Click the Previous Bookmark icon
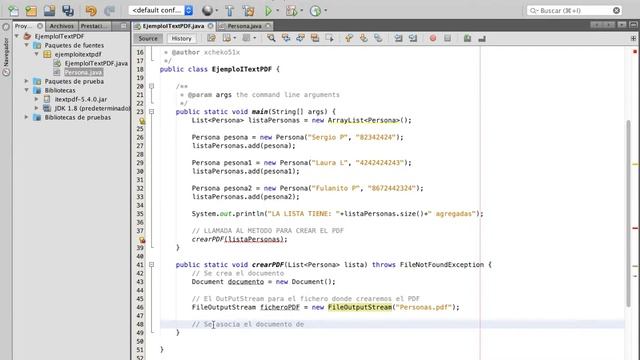The image size is (640, 360). [349, 38]
